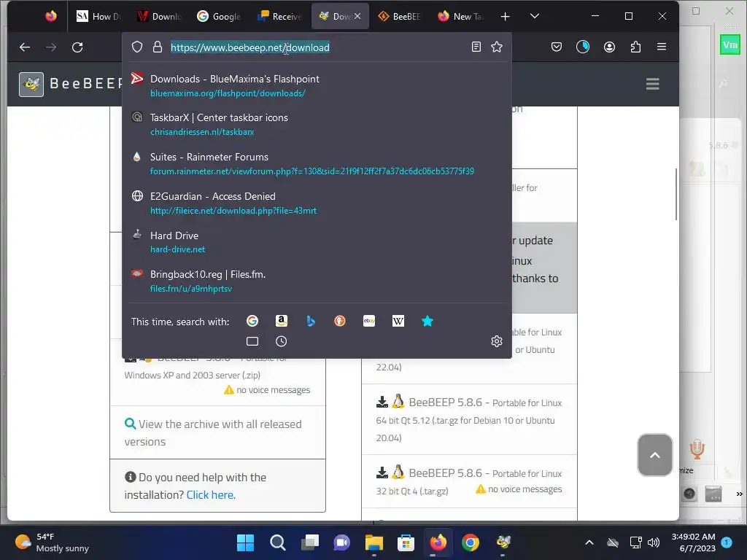Open Windows taskbar Search
Image resolution: width=747 pixels, height=560 pixels.
click(x=277, y=542)
